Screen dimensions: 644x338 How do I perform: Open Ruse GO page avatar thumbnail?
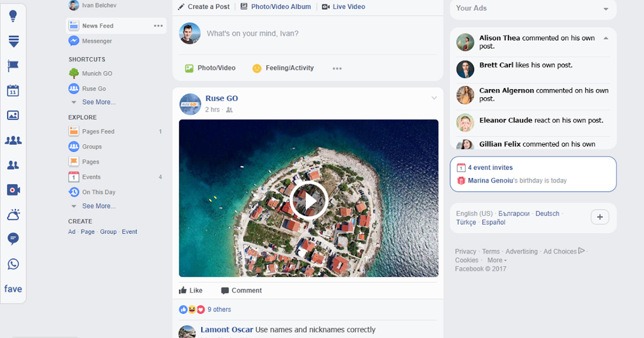[190, 104]
